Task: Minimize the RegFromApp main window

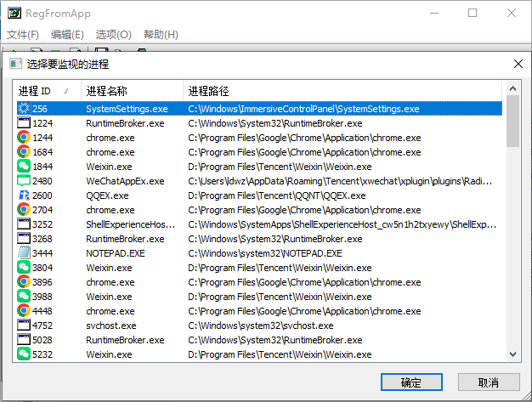Action: 434,13
